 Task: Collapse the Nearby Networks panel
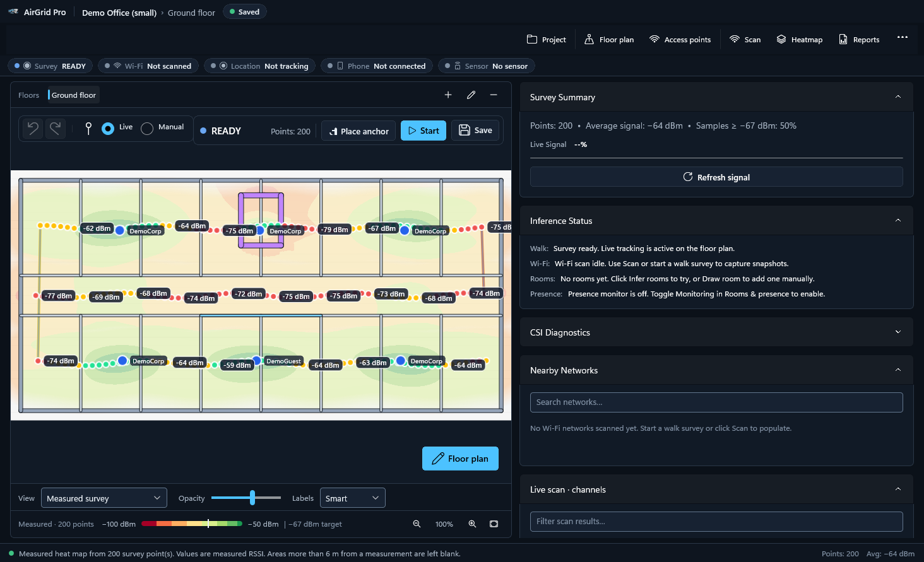[x=898, y=370]
